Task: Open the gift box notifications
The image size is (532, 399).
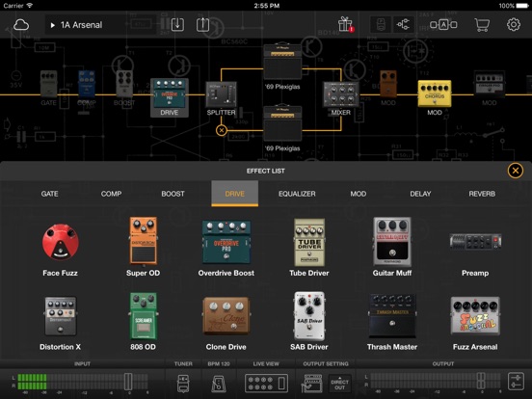Action: 346,24
